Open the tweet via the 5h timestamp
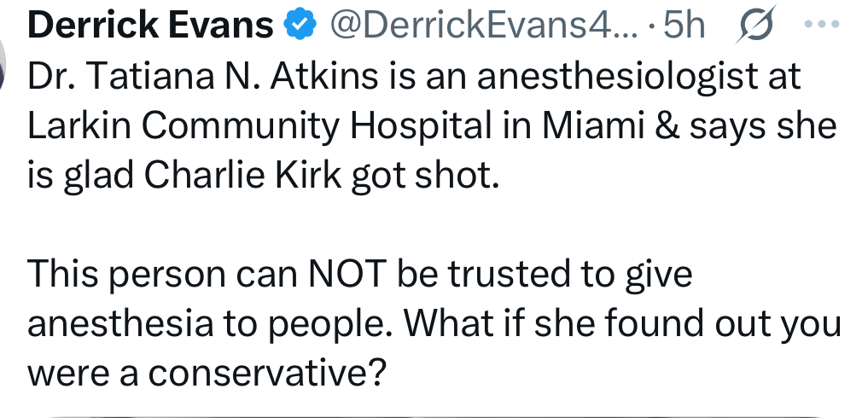868x418 pixels. pyautogui.click(x=685, y=27)
